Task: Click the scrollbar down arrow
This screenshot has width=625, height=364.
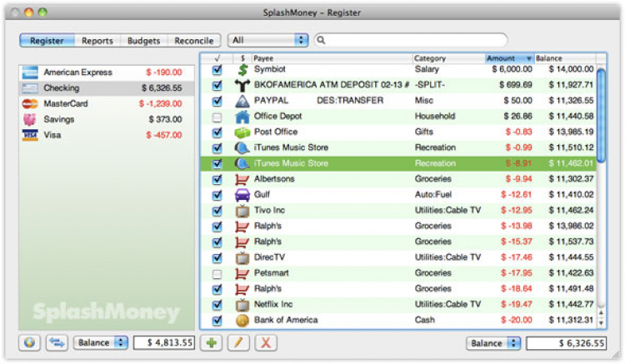Action: click(x=601, y=323)
